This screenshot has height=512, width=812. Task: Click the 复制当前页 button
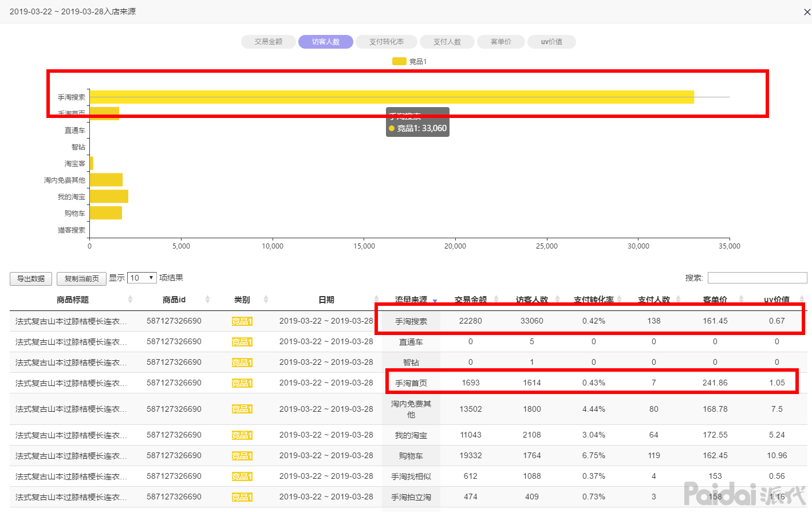click(x=82, y=278)
